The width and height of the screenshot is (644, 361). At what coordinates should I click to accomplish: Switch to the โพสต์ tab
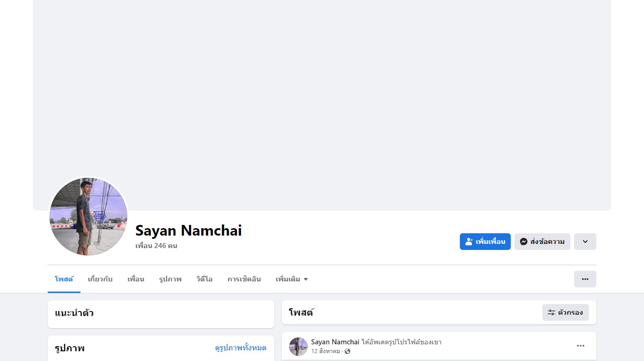coord(64,279)
